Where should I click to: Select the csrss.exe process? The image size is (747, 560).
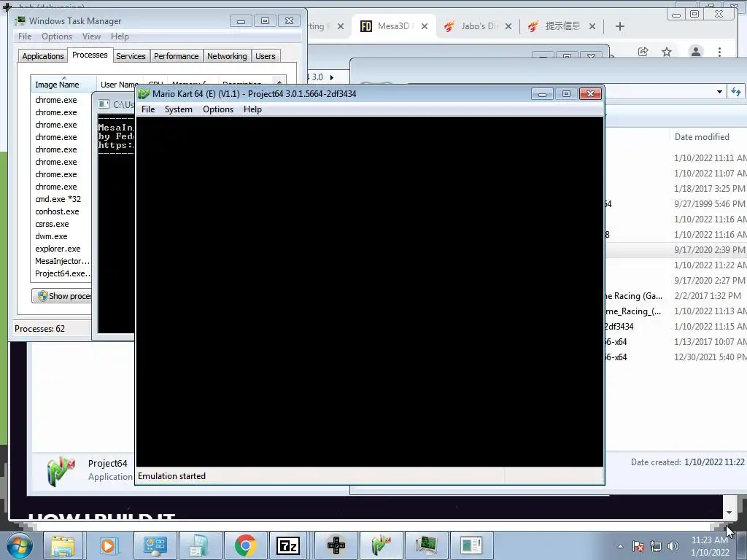pos(52,224)
